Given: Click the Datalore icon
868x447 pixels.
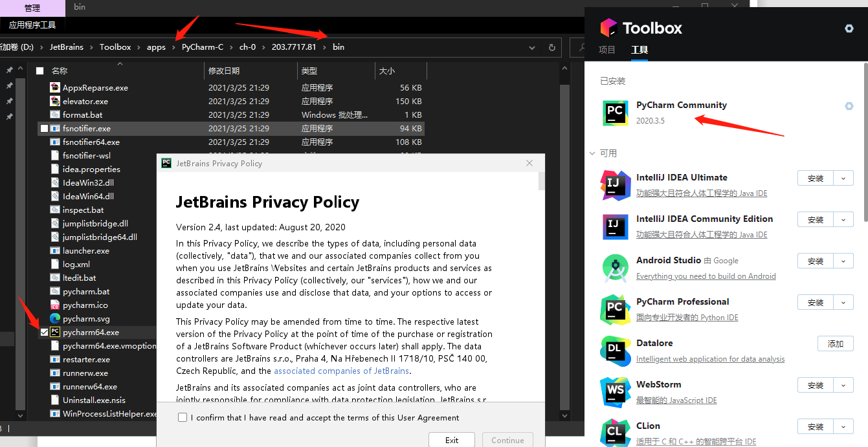Looking at the screenshot, I should (x=615, y=351).
